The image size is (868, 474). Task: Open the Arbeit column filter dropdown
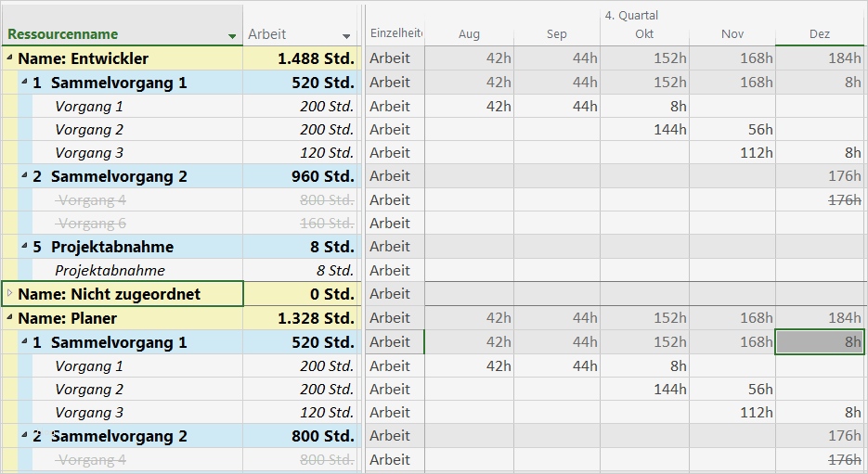click(346, 35)
